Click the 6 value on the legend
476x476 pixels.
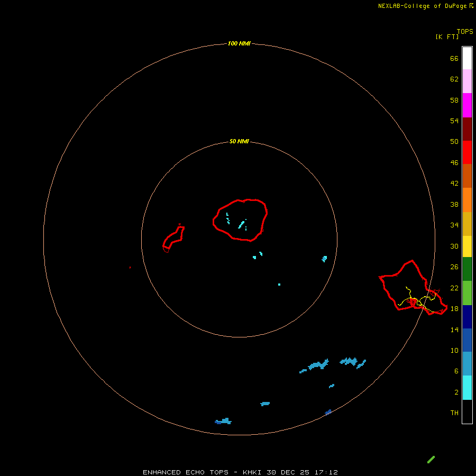[x=456, y=371]
